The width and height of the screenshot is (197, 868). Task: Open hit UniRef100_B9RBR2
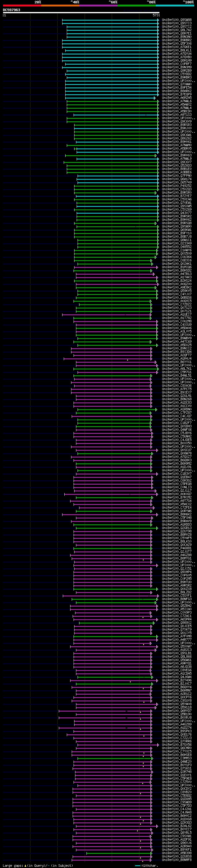(177, 40)
